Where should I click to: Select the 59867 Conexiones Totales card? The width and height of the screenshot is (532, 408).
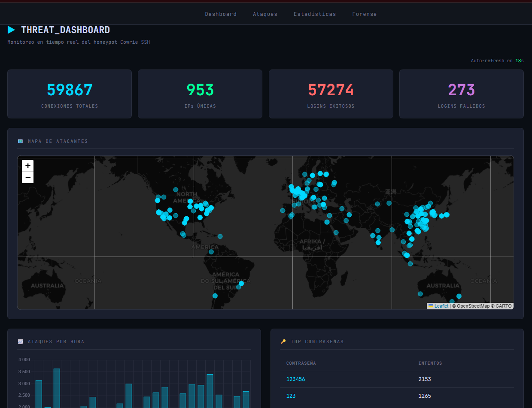tap(70, 94)
